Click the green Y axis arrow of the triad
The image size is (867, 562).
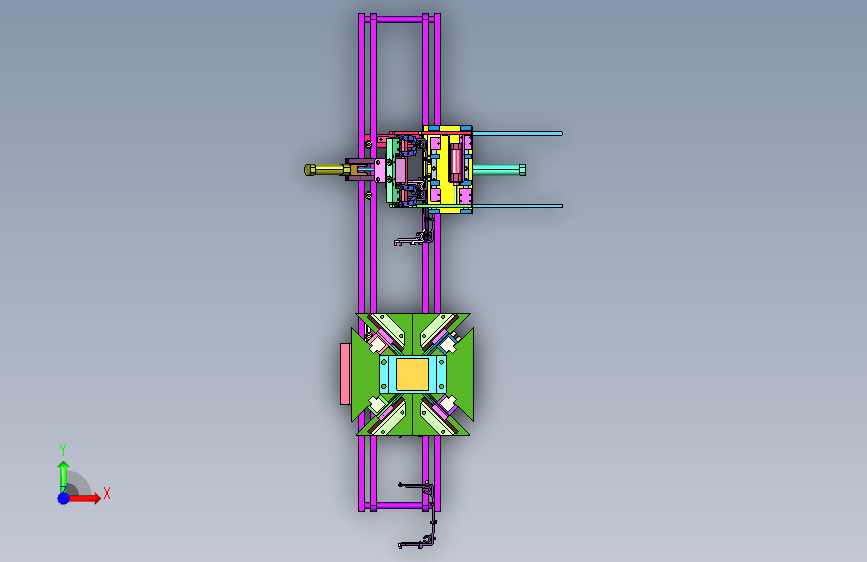(x=64, y=476)
